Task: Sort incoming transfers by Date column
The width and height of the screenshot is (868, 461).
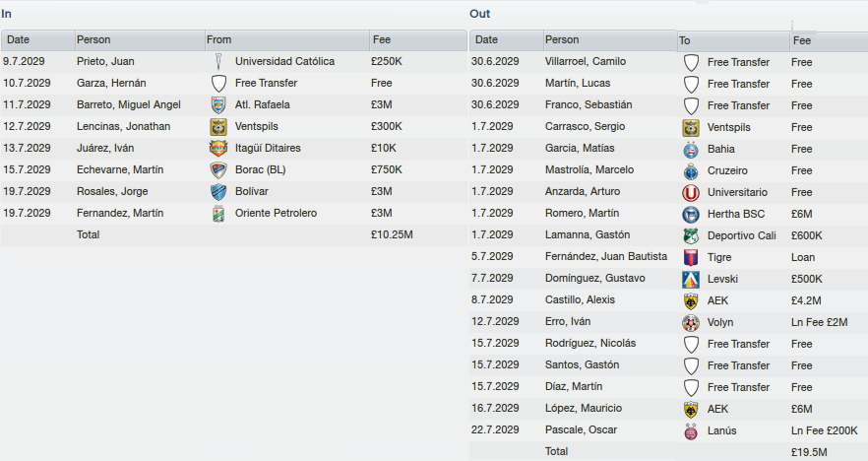Action: pos(38,39)
